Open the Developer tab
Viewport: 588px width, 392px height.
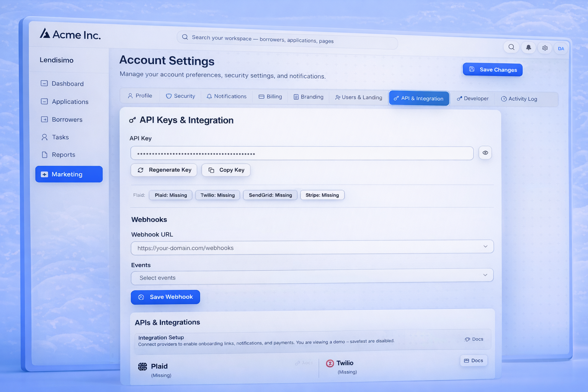pyautogui.click(x=473, y=98)
